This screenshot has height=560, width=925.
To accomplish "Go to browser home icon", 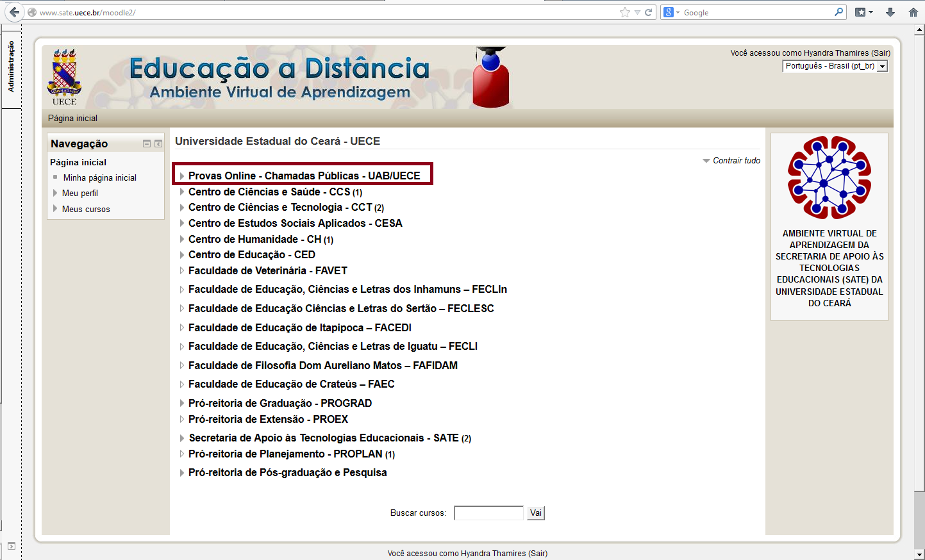I will tap(913, 12).
